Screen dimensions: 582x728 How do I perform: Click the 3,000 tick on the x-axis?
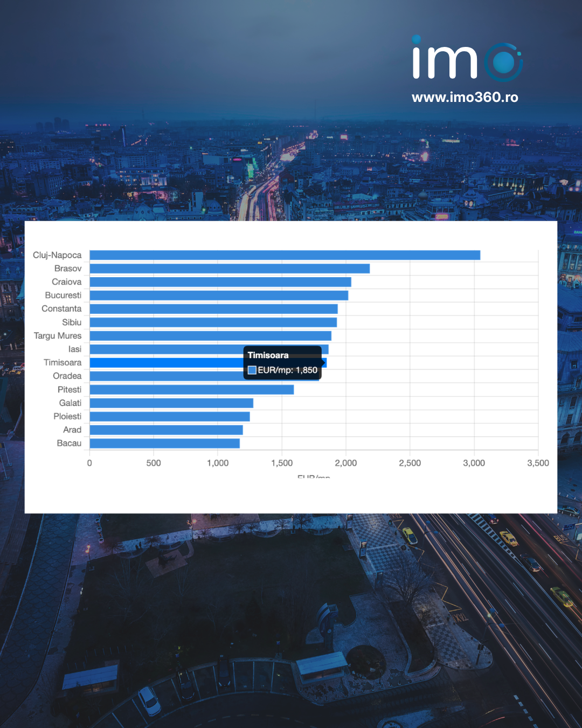(474, 463)
